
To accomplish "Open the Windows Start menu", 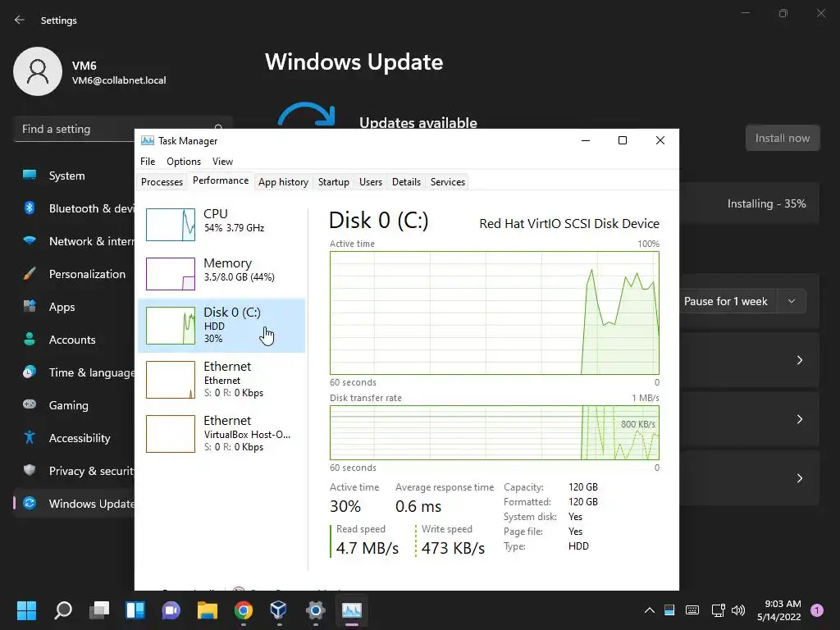I will tap(27, 610).
